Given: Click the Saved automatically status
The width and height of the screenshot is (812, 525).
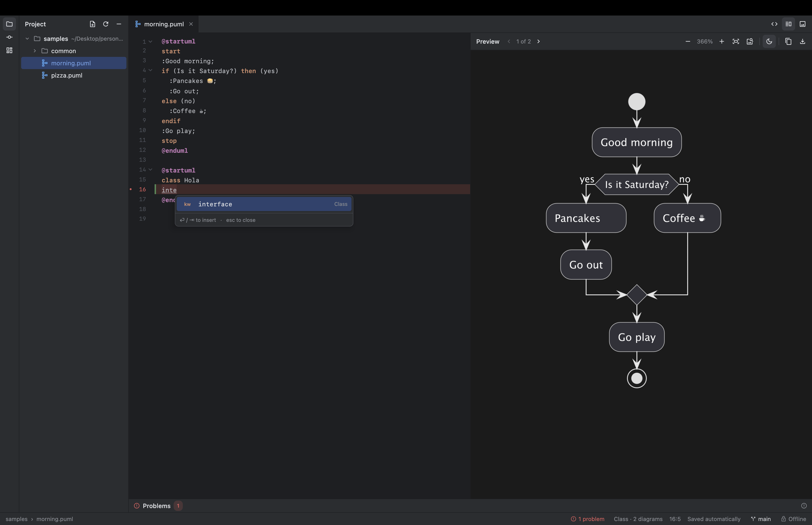Looking at the screenshot, I should (x=714, y=519).
